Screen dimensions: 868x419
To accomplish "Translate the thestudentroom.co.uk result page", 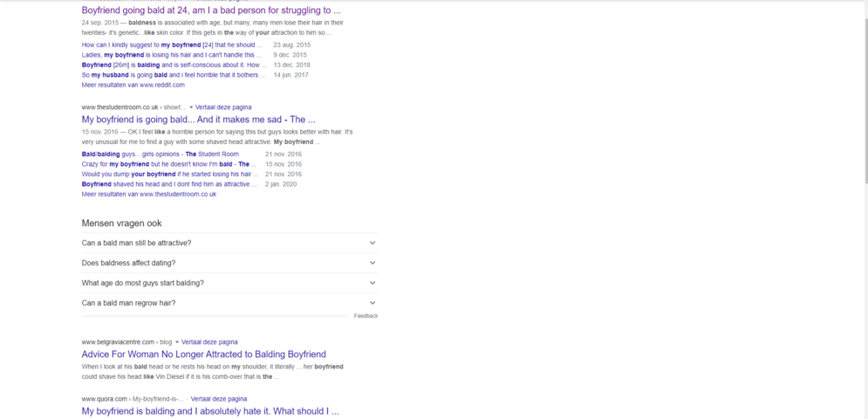I will pos(228,107).
